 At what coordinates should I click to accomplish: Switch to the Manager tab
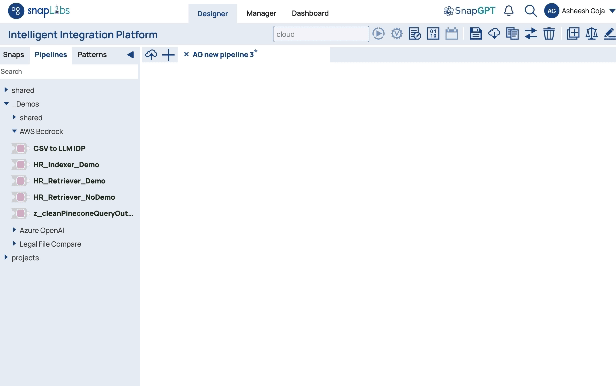pos(261,13)
